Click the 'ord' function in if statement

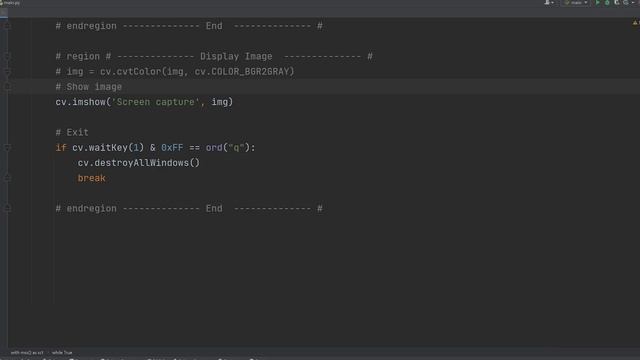(x=214, y=148)
